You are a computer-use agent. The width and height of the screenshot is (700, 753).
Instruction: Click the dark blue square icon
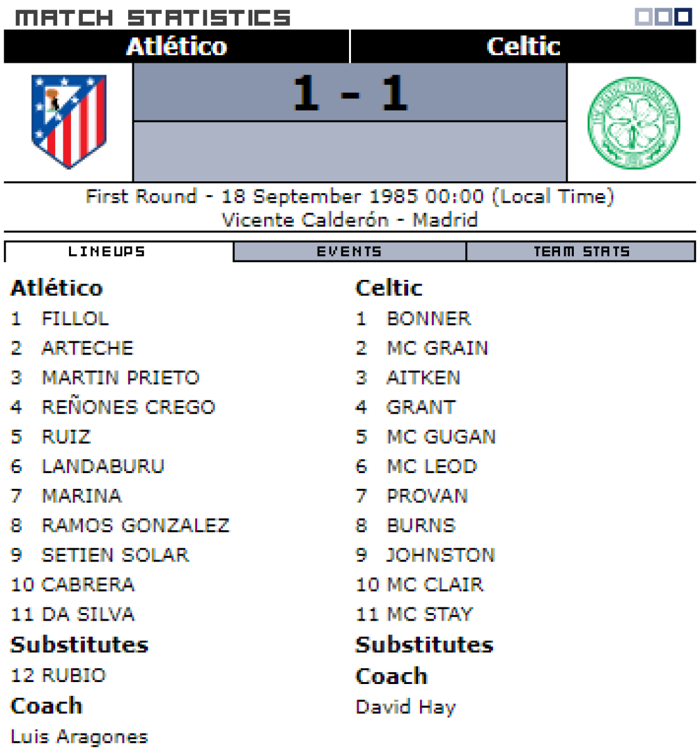682,17
